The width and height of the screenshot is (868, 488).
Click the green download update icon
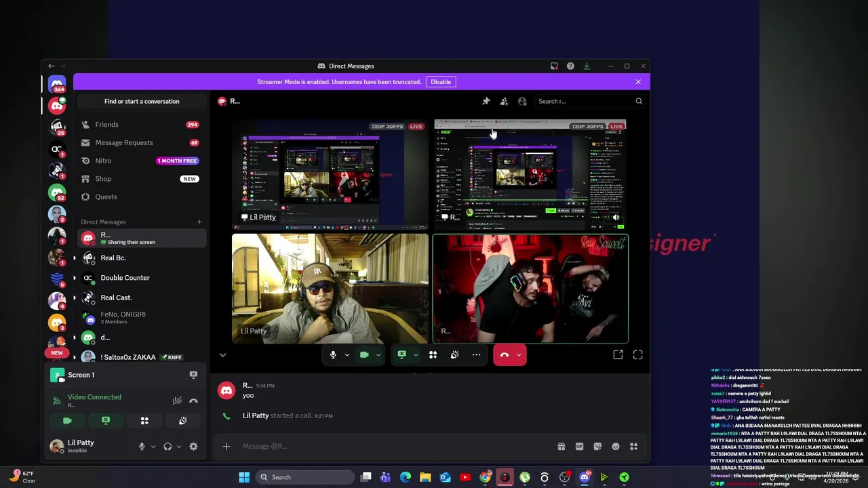(587, 66)
